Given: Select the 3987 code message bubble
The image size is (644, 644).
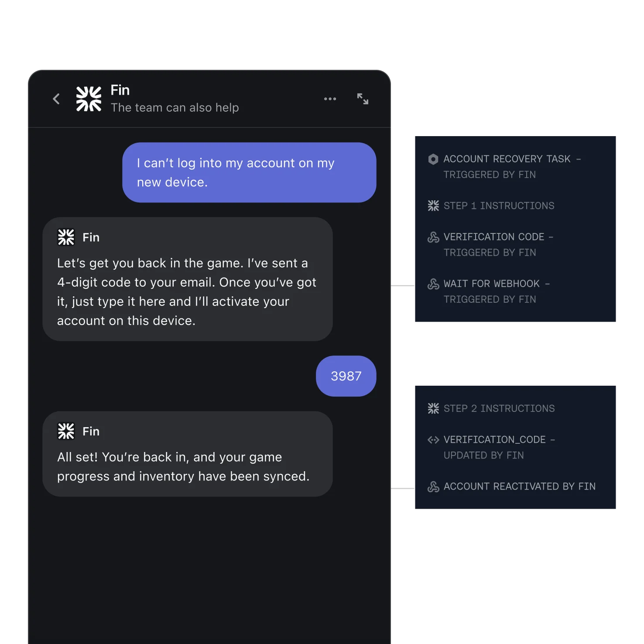Looking at the screenshot, I should (x=346, y=376).
